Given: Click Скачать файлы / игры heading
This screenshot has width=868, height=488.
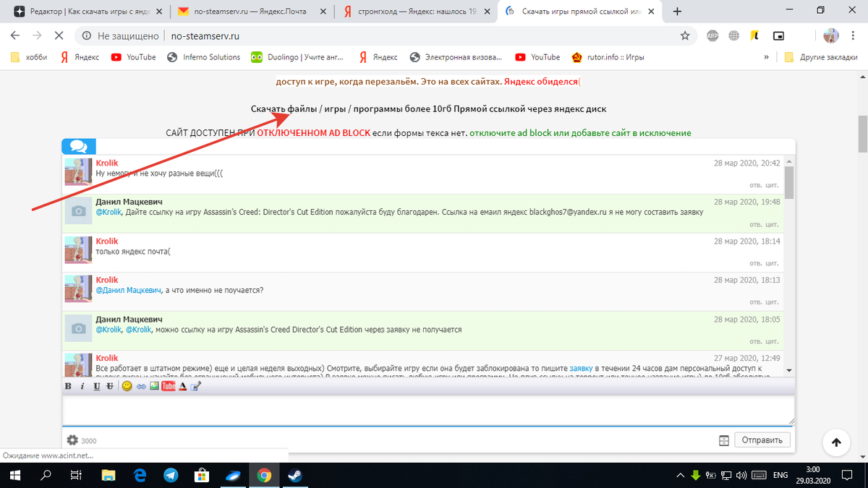Looking at the screenshot, I should pyautogui.click(x=429, y=108).
